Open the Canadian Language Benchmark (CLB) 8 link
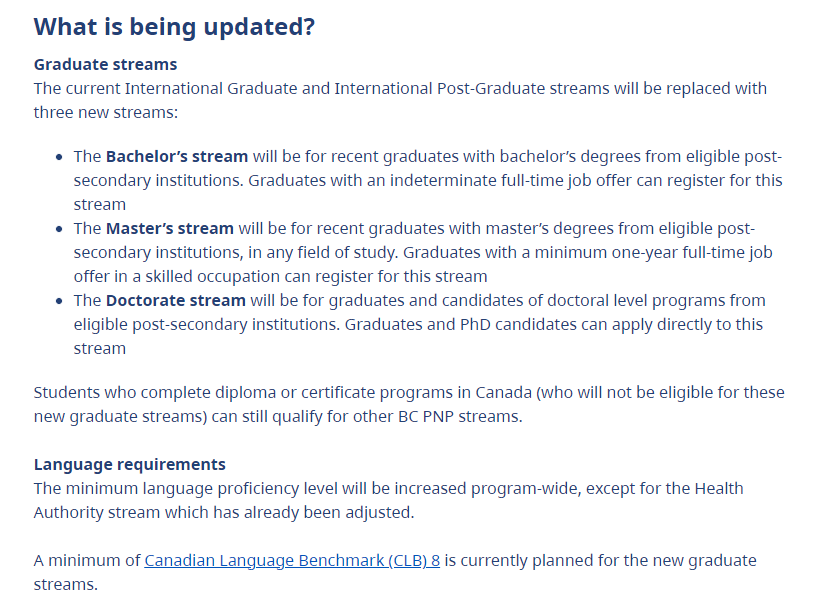 [x=292, y=561]
